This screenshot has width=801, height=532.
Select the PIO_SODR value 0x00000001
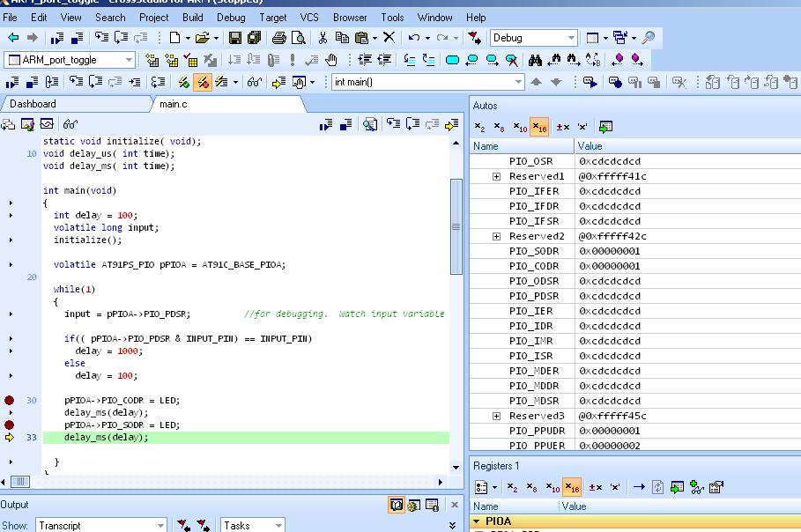click(610, 251)
